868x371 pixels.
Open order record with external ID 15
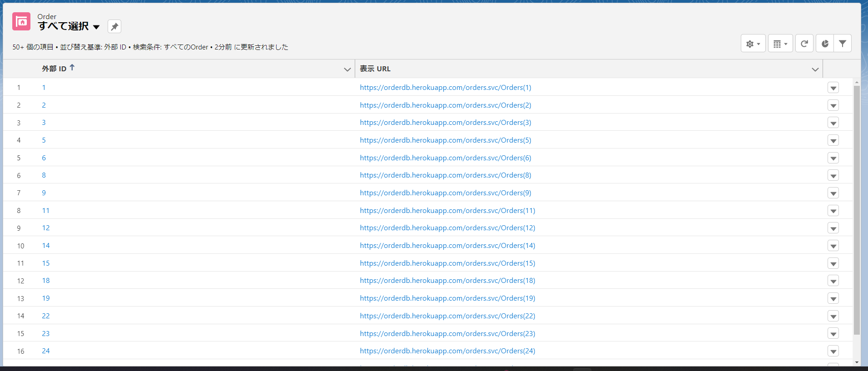pyautogui.click(x=46, y=263)
